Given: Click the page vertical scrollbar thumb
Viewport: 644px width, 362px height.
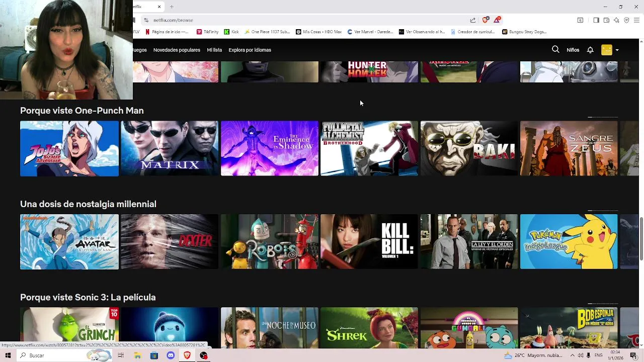Looking at the screenshot, I should 641,238.
